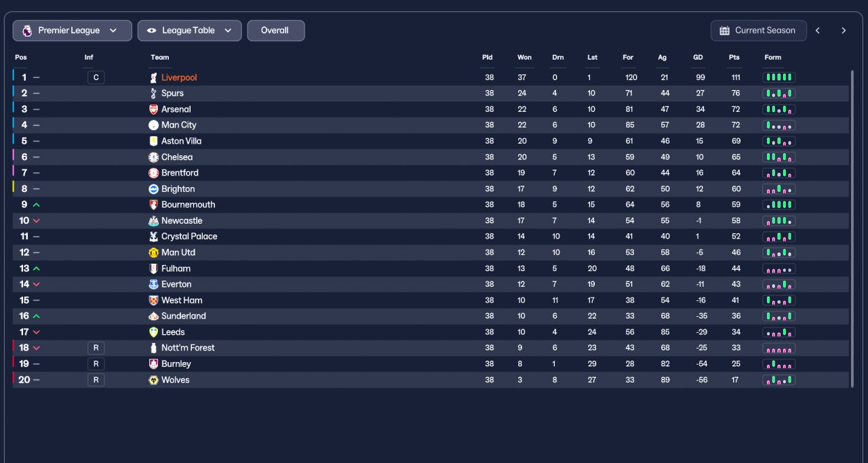Screen dimensions: 868x463
Task: Click the Man Utd badge icon
Action: [x=153, y=253]
